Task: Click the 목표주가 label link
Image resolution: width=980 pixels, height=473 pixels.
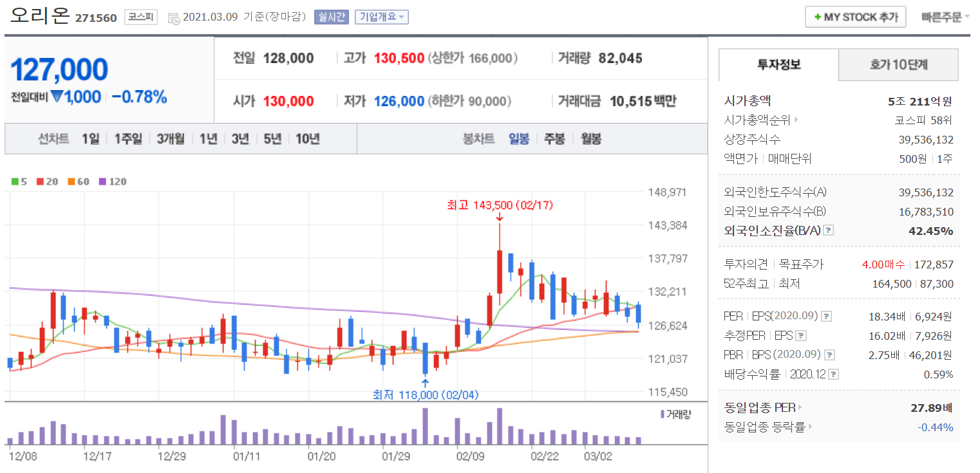Action: (801, 264)
